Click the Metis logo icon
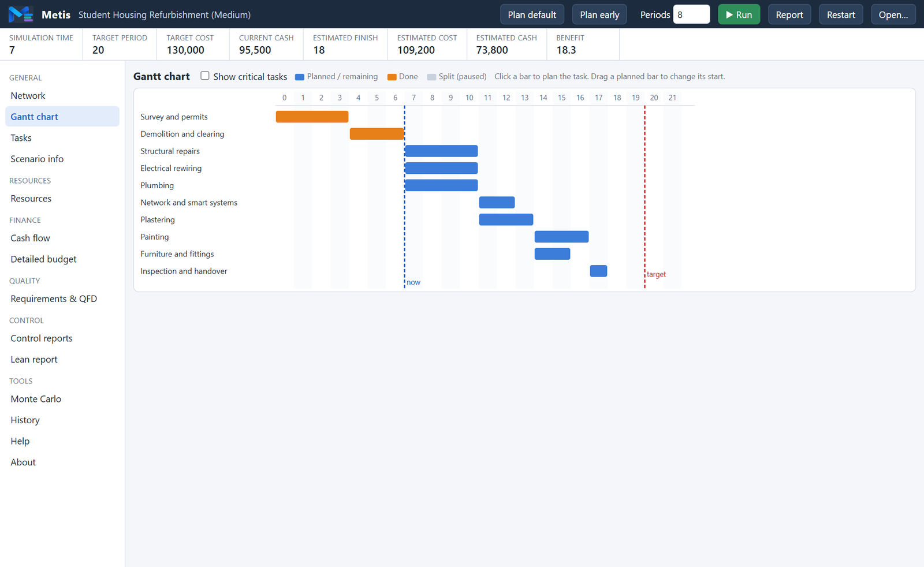 [x=21, y=14]
